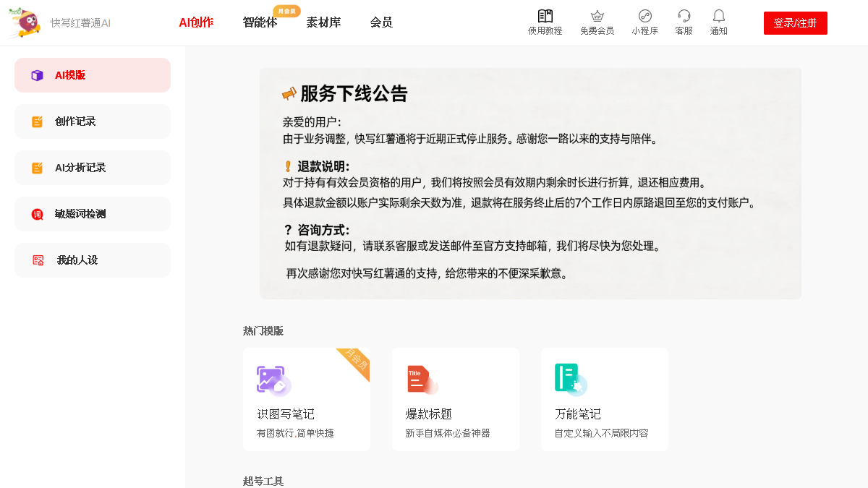Click the 服务下线公告 heading
This screenshot has height=488, width=868.
click(x=354, y=94)
